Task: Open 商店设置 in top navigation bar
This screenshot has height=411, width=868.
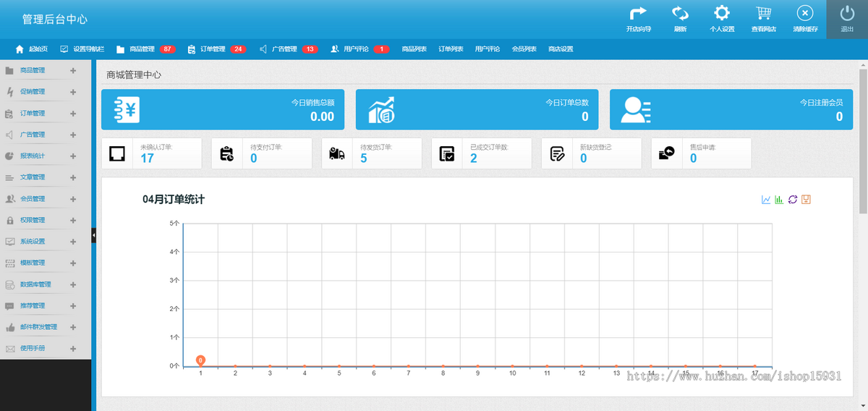Action: point(561,49)
